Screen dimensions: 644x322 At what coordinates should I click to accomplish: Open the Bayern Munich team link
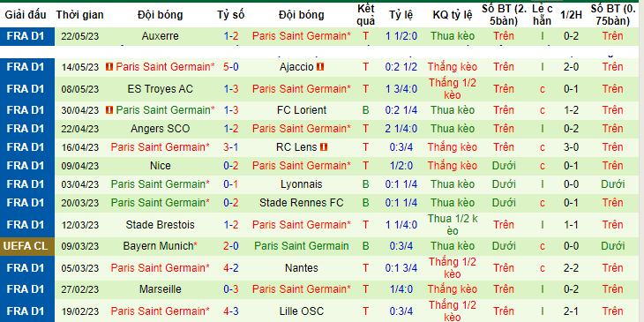pos(161,246)
